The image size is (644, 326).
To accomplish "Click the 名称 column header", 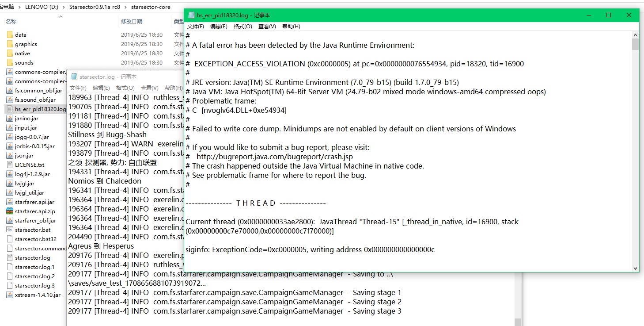I will tap(11, 21).
